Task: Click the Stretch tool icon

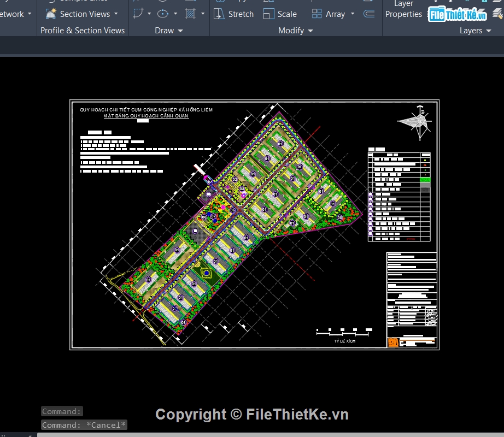Action: click(219, 14)
